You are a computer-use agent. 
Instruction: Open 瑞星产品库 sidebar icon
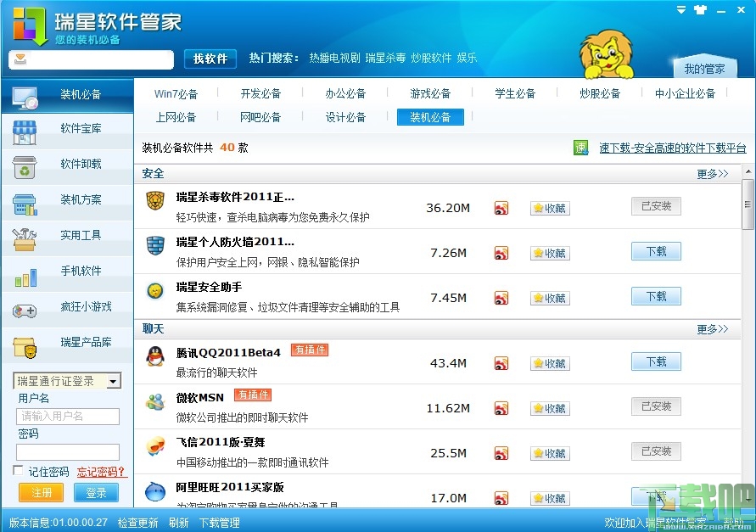pyautogui.click(x=25, y=347)
